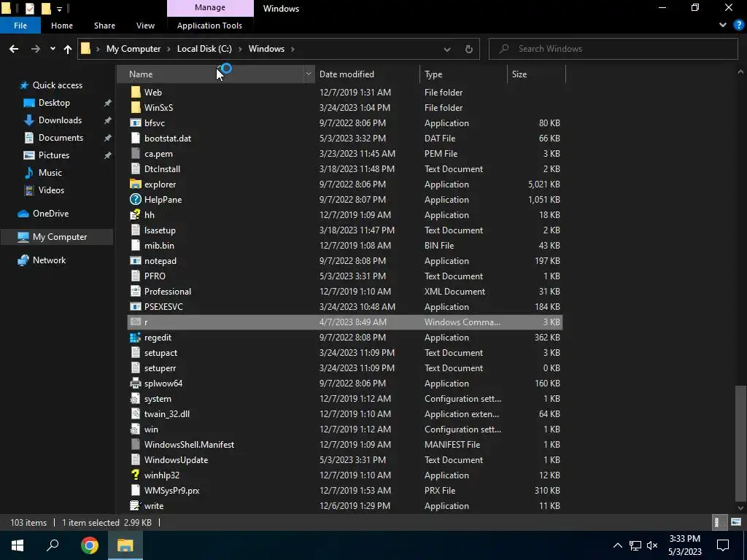Select the write application icon
The height and width of the screenshot is (560, 747).
135,506
